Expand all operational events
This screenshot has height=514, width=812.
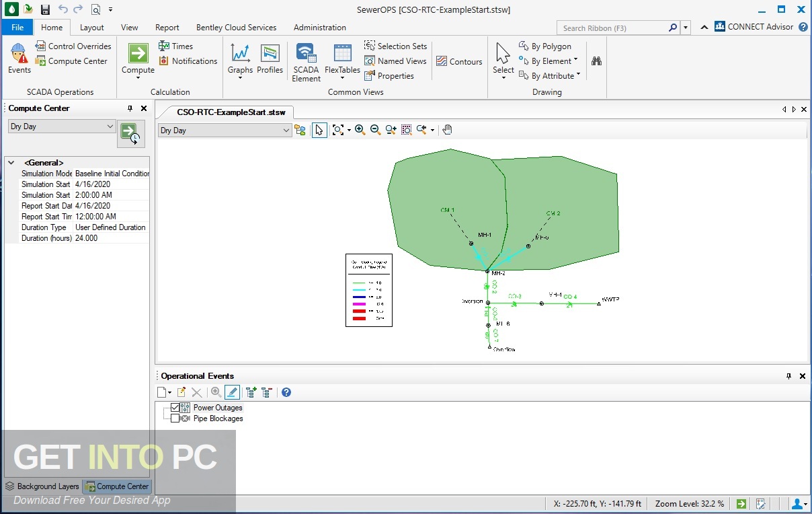pos(251,392)
